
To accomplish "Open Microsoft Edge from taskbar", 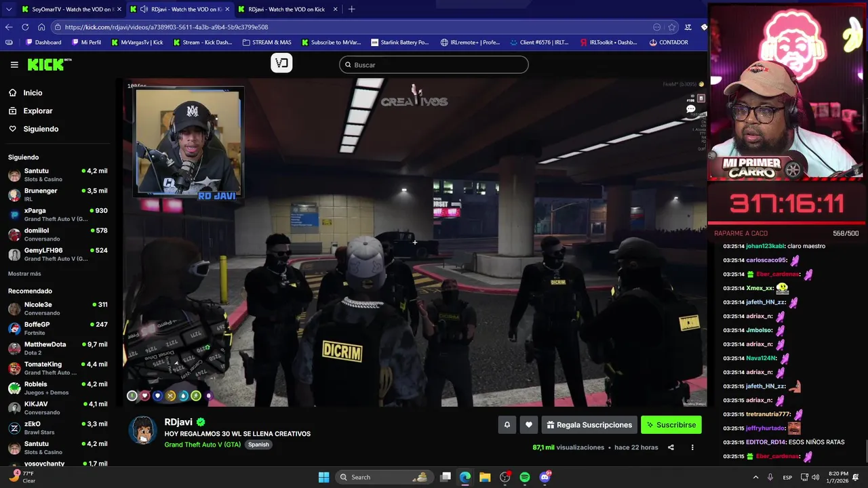I will coord(465,477).
